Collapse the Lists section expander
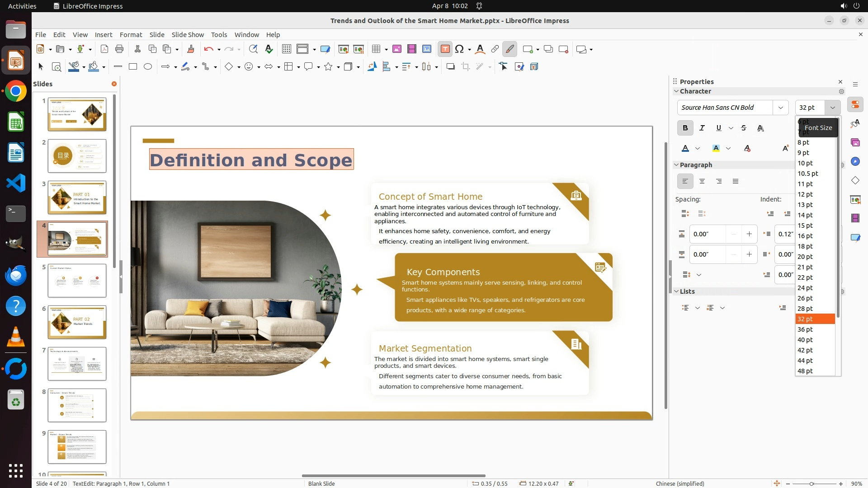Screen dimensions: 868x488 tap(677, 291)
